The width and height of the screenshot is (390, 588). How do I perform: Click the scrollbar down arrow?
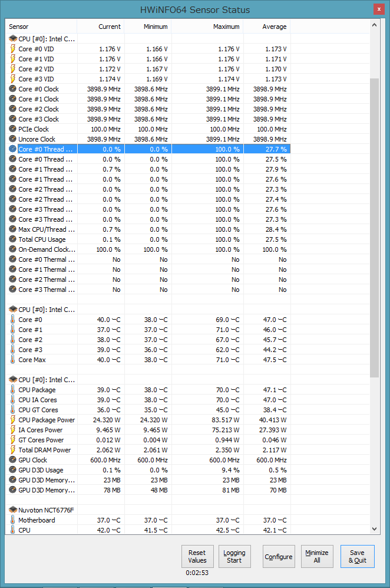tap(374, 529)
